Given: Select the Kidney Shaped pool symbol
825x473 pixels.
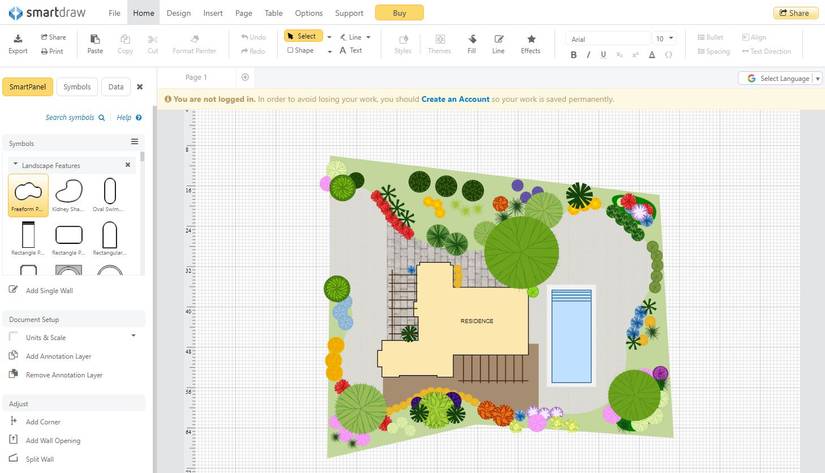Looking at the screenshot, I should point(69,191).
